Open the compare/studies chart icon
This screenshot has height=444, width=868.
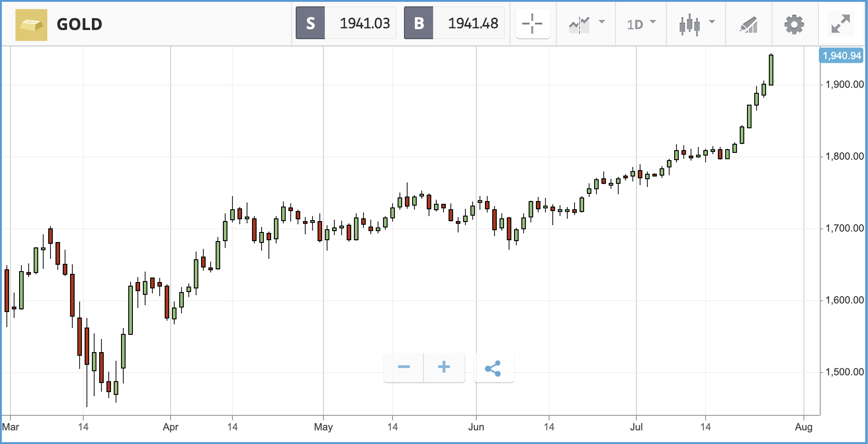click(579, 25)
